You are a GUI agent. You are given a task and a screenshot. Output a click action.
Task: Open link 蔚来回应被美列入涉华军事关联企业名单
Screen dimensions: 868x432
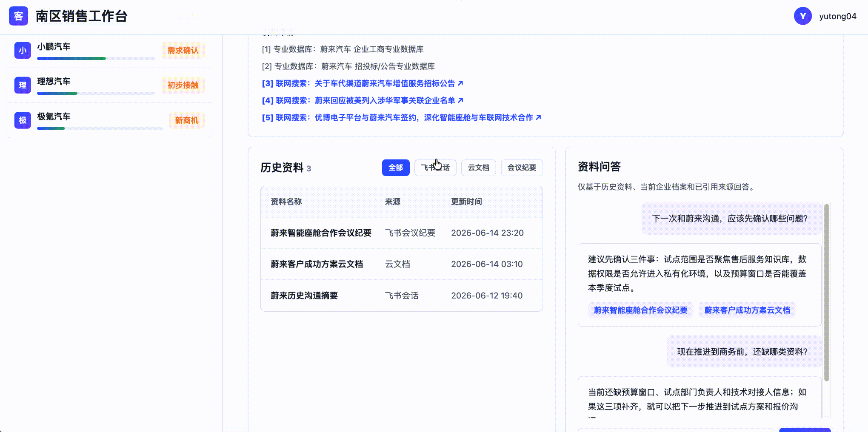point(385,100)
